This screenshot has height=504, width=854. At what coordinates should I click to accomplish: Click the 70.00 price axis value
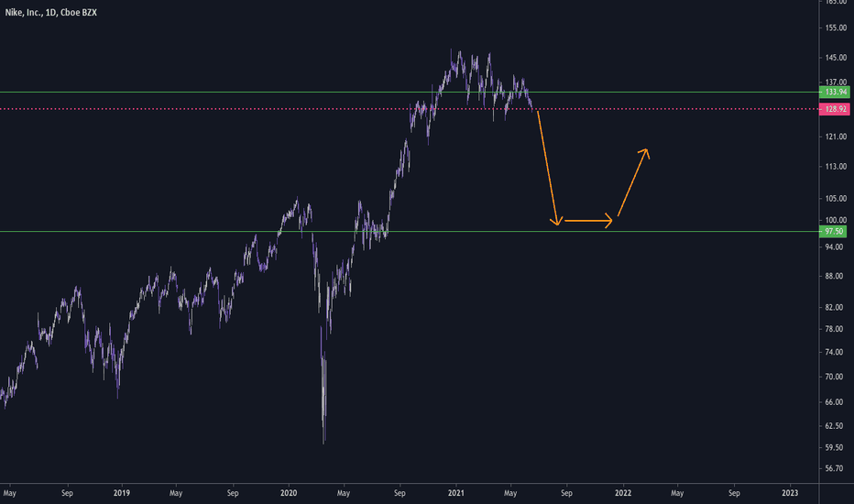tap(836, 377)
